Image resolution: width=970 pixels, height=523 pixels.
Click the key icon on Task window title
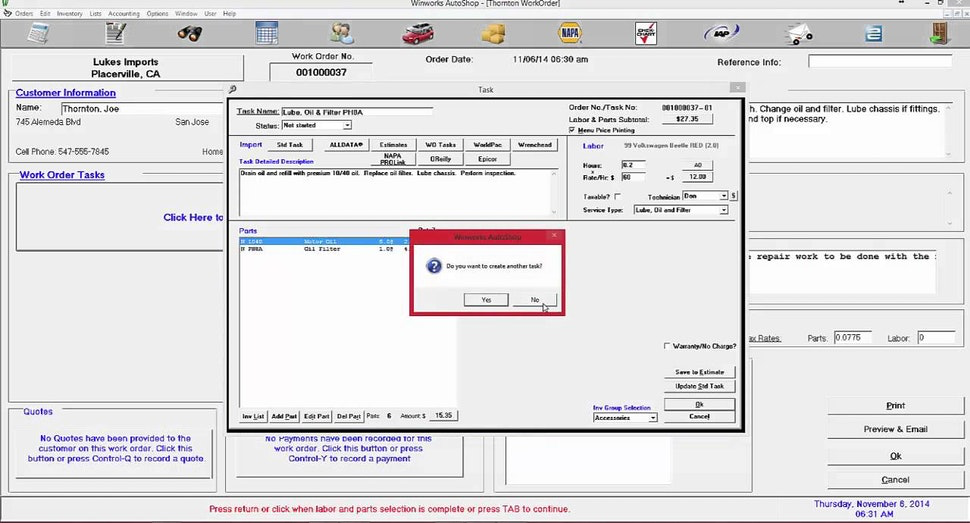coord(233,90)
